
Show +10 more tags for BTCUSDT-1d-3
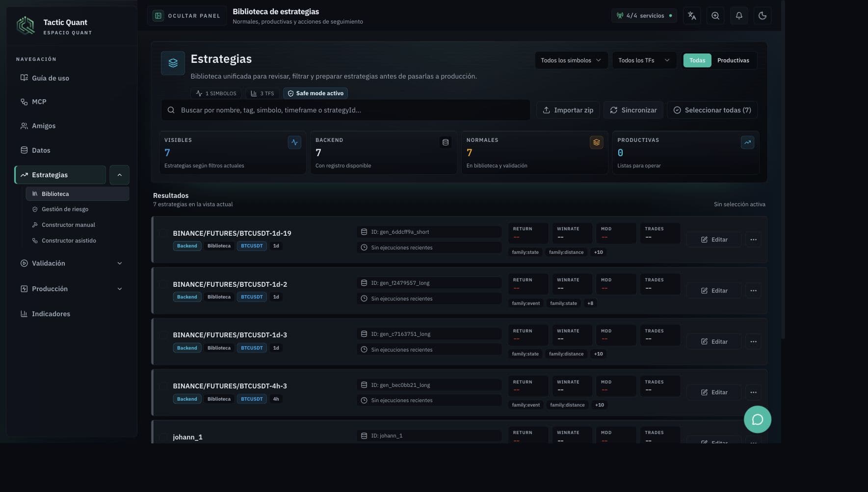coord(599,354)
